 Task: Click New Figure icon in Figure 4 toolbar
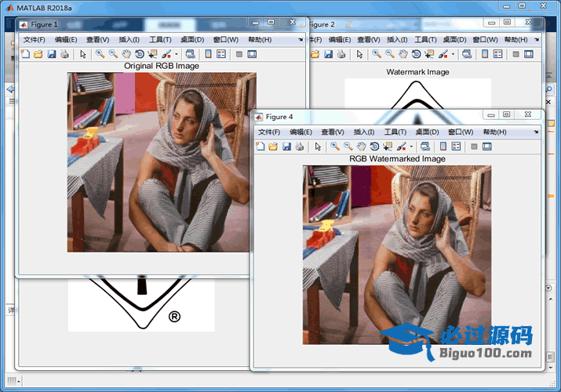click(x=260, y=147)
